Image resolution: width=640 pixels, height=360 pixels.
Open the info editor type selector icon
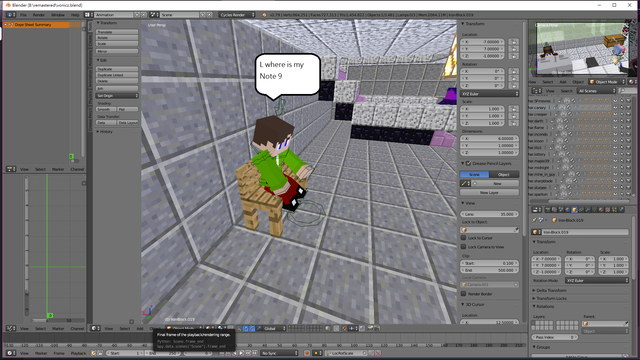pos(11,15)
